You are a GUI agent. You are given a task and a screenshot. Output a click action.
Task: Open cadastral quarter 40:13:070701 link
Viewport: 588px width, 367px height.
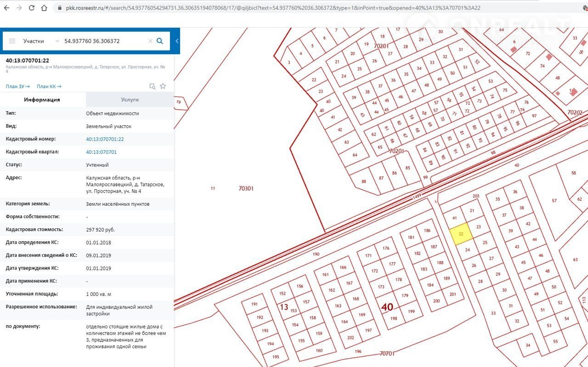point(101,152)
